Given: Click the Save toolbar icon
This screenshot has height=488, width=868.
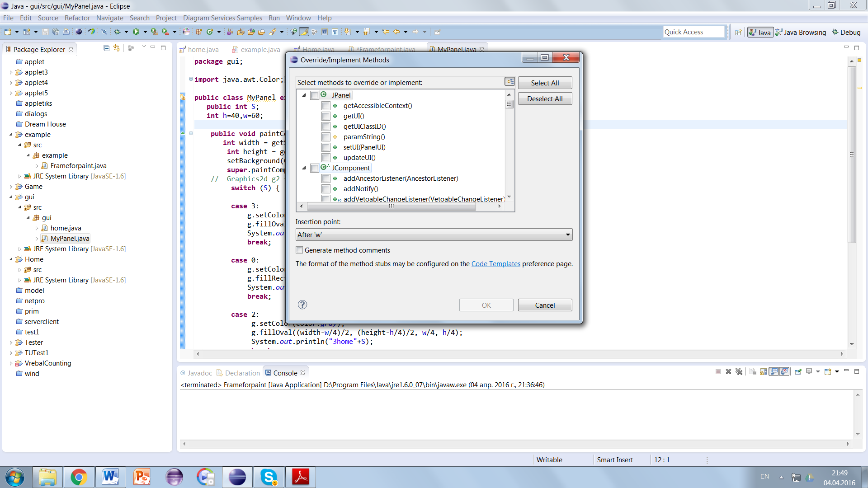Looking at the screenshot, I should pyautogui.click(x=45, y=32).
